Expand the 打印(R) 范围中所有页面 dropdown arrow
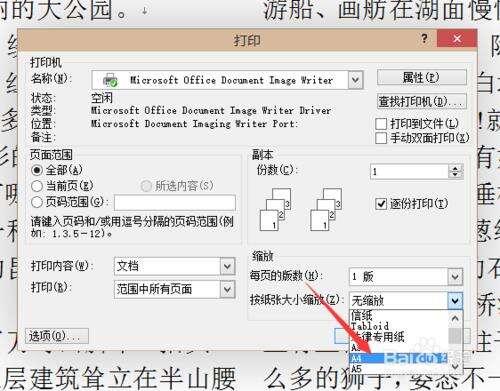 click(x=227, y=289)
